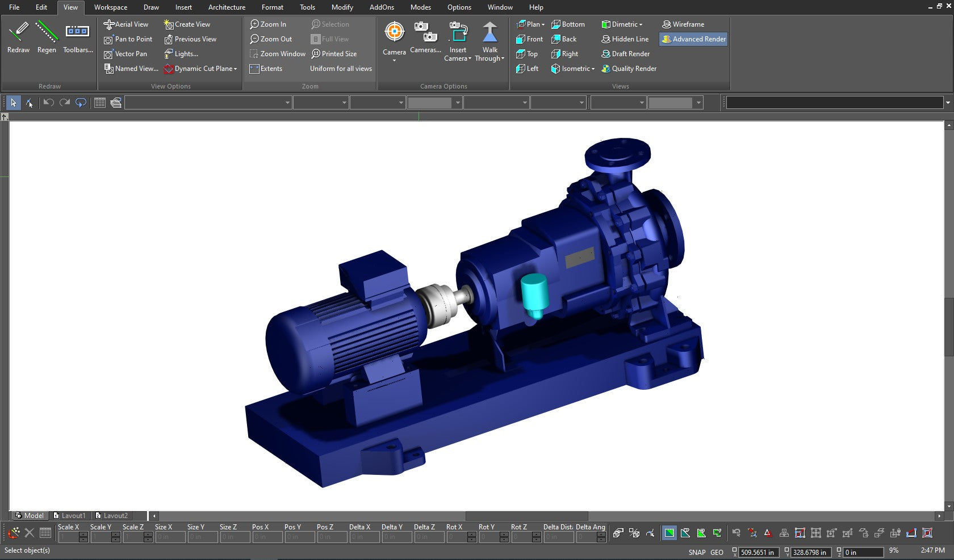Screen dimensions: 954x560
Task: Click the Extents zoom button
Action: 266,69
